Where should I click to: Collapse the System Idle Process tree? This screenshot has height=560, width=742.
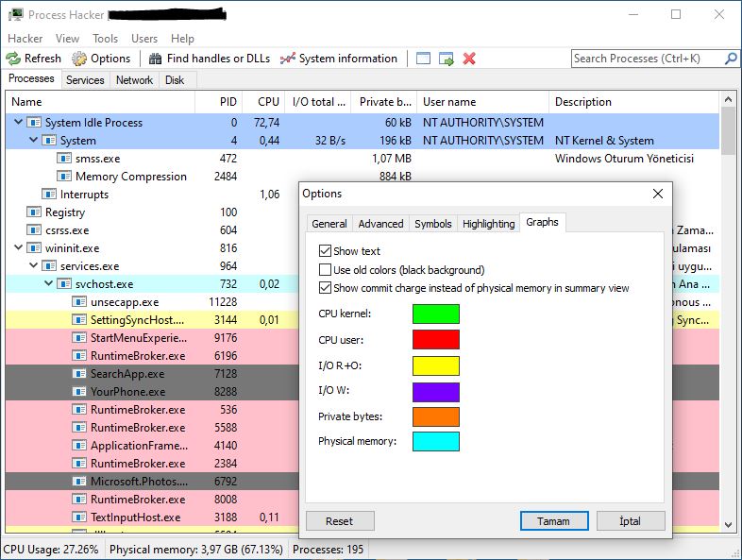[x=18, y=122]
